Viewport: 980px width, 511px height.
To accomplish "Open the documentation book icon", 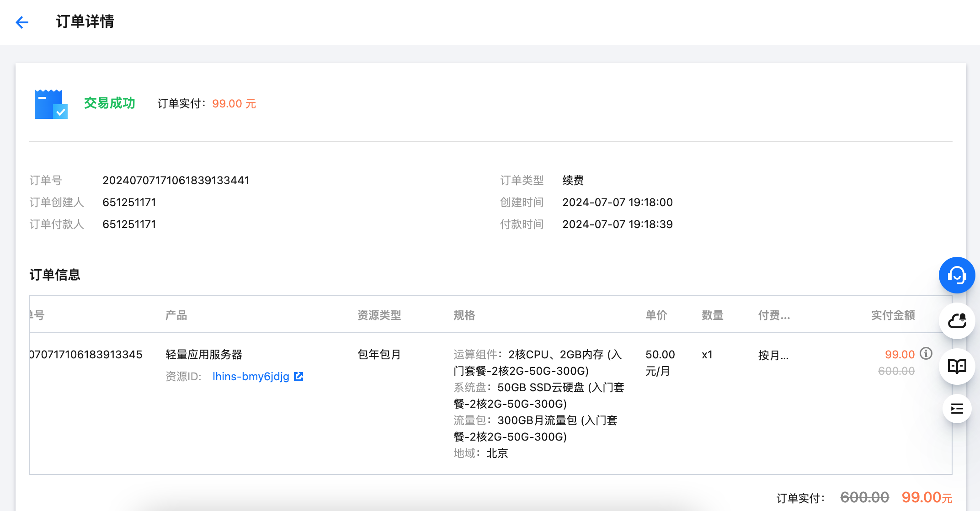I will click(957, 366).
